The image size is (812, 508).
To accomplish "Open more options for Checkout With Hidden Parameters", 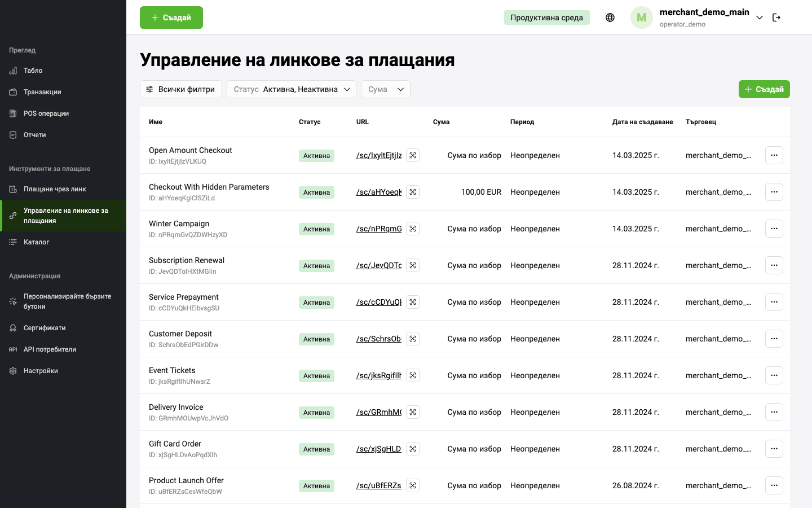I will click(x=774, y=192).
